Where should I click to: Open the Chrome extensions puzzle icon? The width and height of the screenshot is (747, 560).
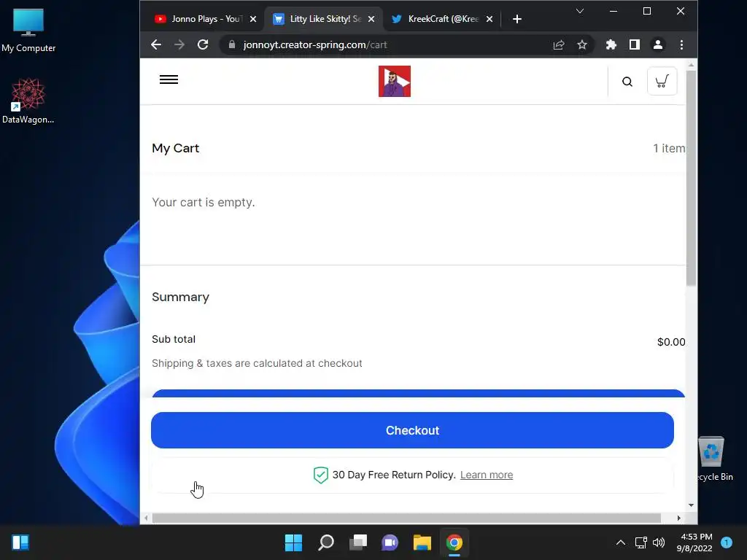611,44
